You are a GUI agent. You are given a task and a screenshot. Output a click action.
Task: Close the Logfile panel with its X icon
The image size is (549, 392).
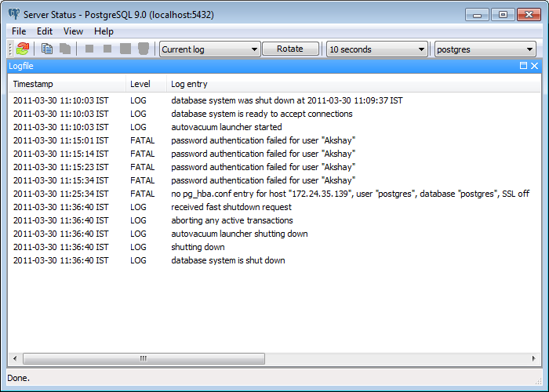click(535, 66)
